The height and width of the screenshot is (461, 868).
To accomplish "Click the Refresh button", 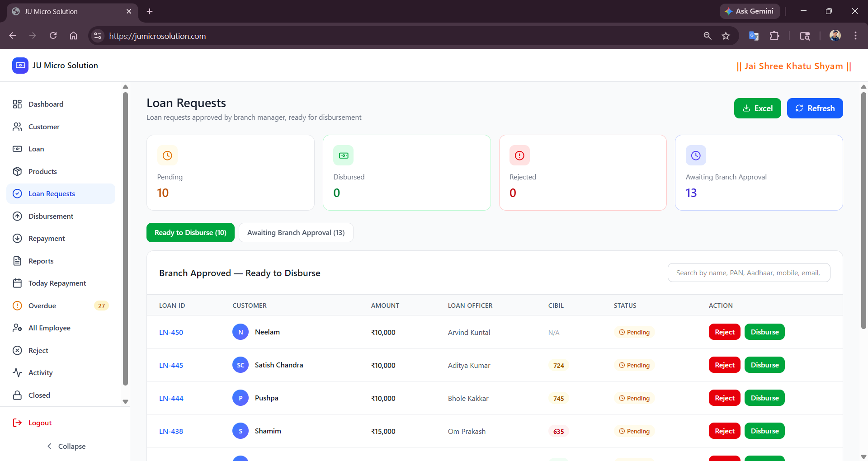I will tap(815, 108).
